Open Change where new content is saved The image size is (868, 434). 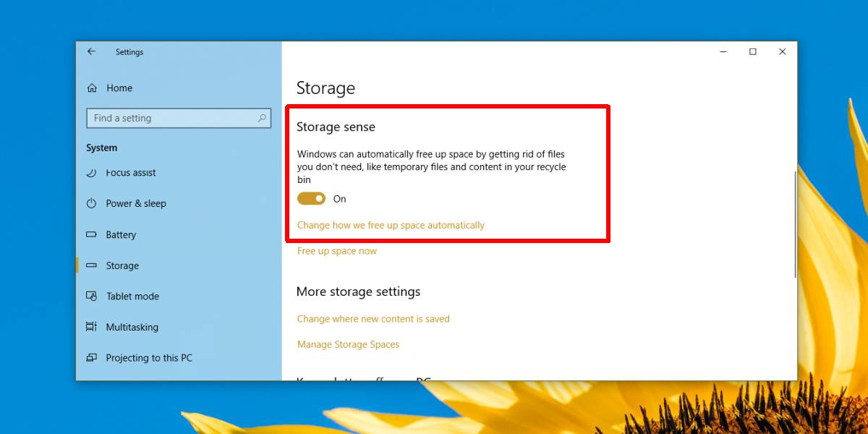pyautogui.click(x=373, y=318)
